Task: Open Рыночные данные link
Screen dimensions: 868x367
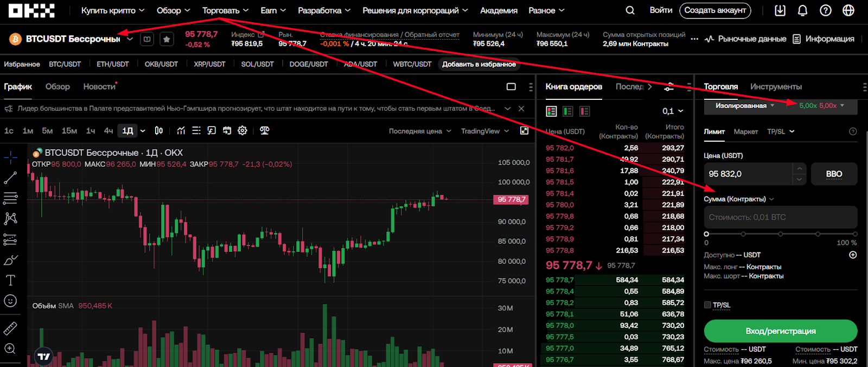Action: point(745,39)
